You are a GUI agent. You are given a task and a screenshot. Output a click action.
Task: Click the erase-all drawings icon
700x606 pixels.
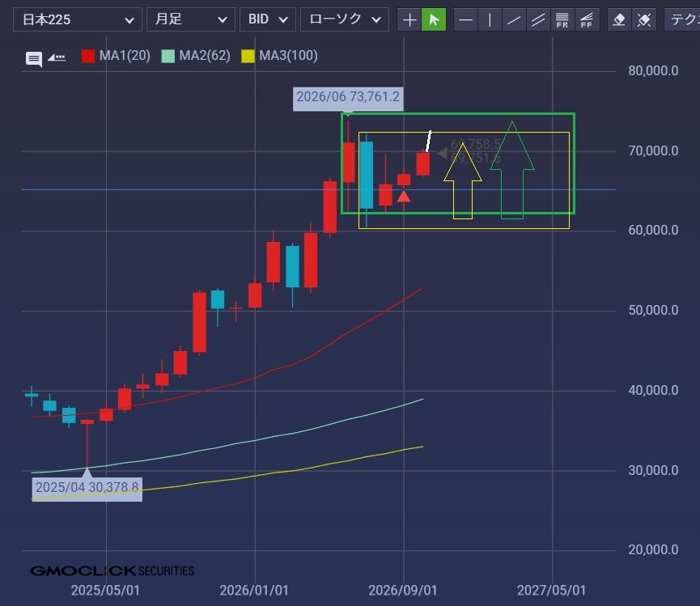(643, 19)
